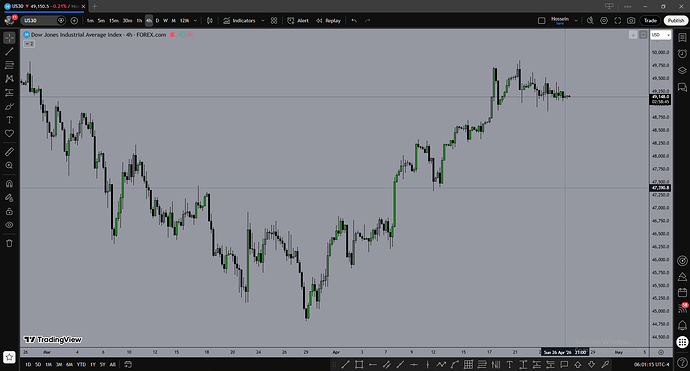The image size is (690, 371).
Task: Toggle lock all drawings
Action: pos(9,211)
